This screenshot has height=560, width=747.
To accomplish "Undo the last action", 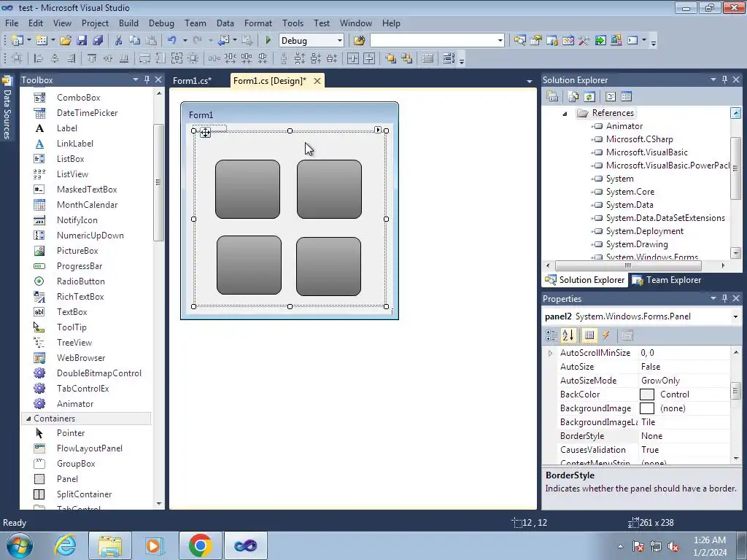I will pos(171,41).
